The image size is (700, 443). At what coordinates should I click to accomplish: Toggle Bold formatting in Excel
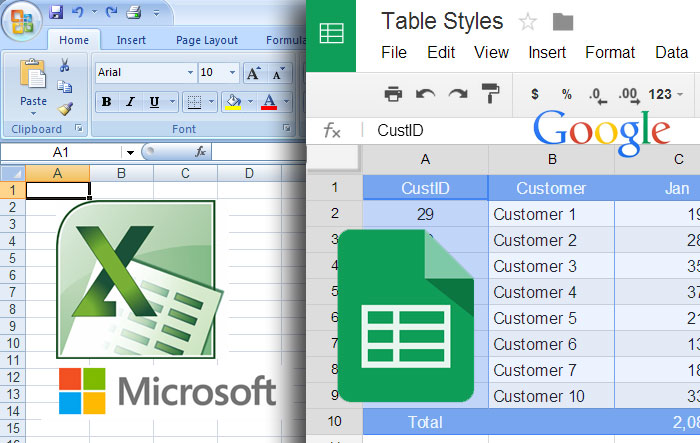pyautogui.click(x=106, y=102)
